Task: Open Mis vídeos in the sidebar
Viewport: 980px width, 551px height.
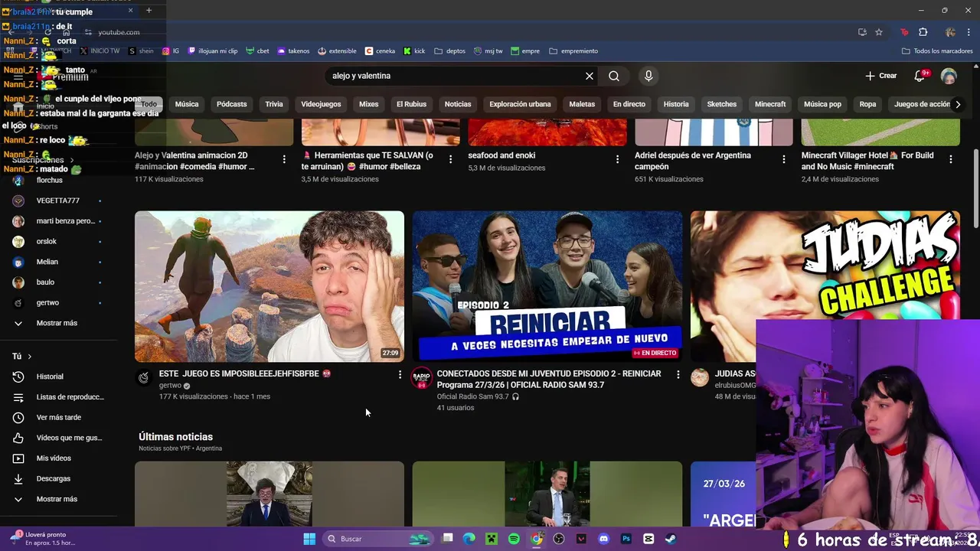Action: pos(54,458)
